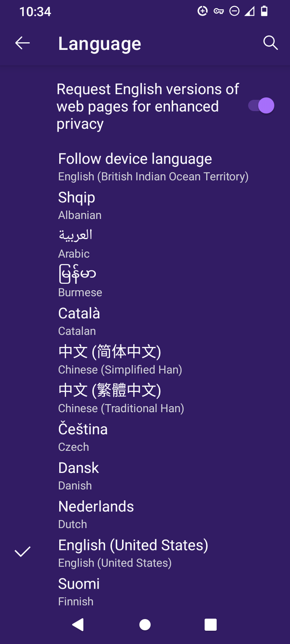
Task: Tap the checkmark beside English (United States)
Action: 22,551
